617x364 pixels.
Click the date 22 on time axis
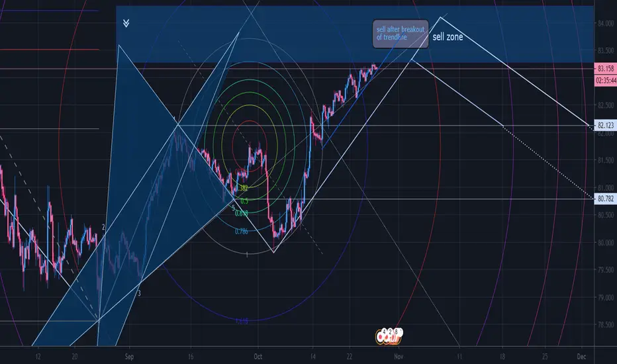pos(350,357)
